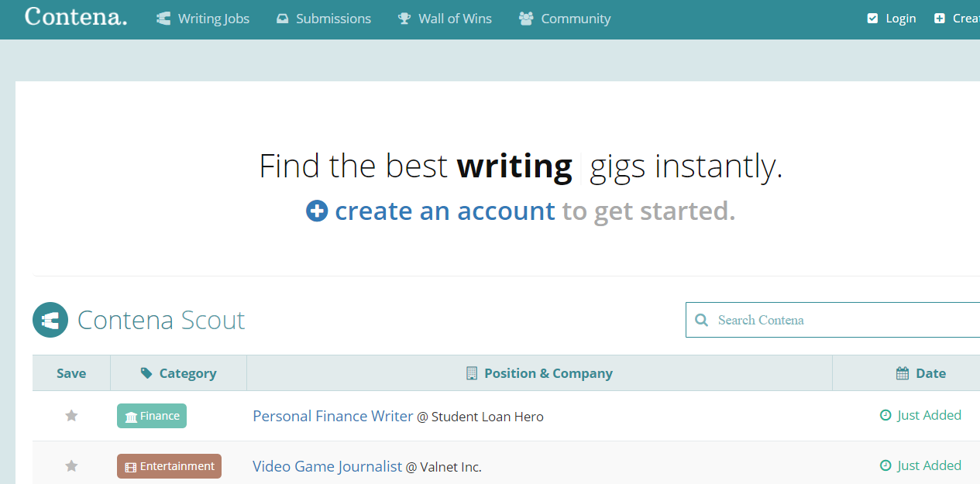Click the Writing Jobs megaphone icon
The width and height of the screenshot is (980, 484).
point(163,19)
